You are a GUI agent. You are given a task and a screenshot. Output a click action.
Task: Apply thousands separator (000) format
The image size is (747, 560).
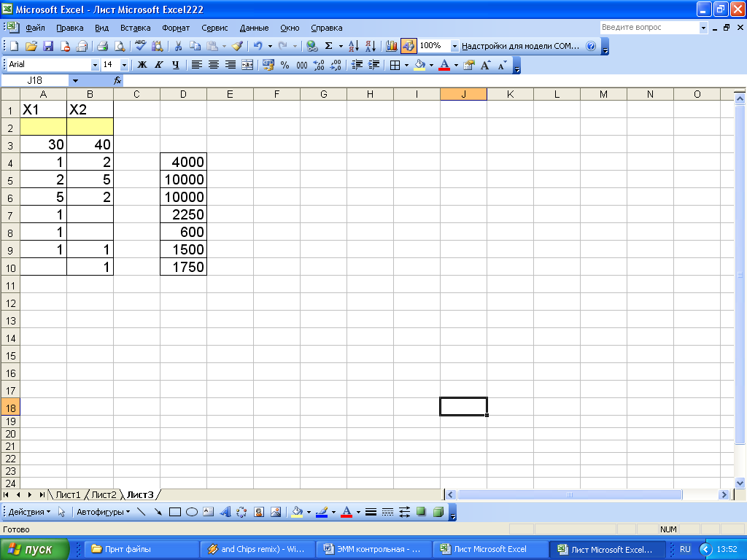coord(302,65)
